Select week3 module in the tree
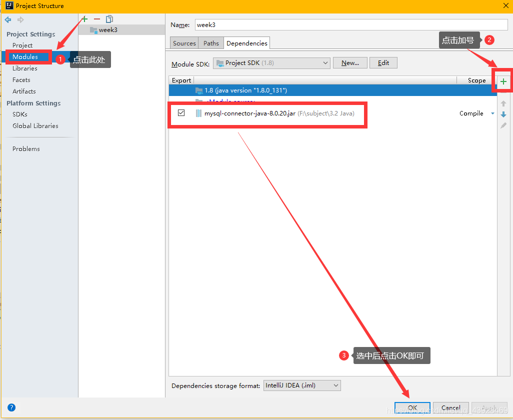Viewport: 513px width, 420px height. [x=121, y=30]
